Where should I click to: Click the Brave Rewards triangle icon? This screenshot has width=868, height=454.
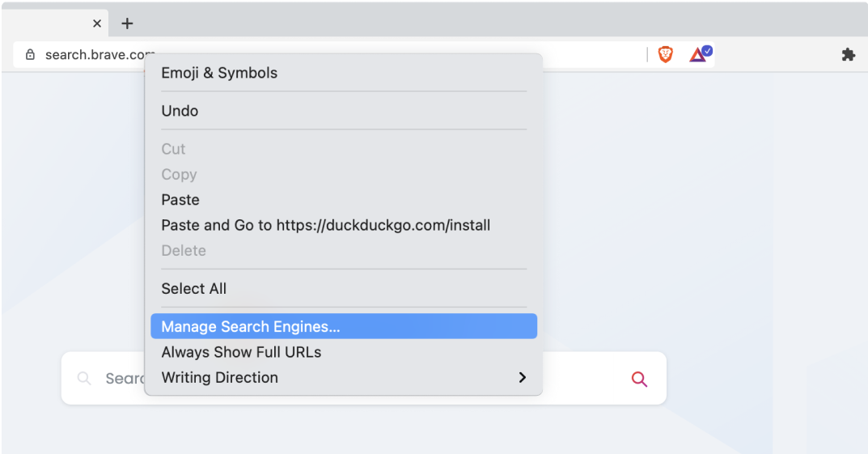[x=701, y=54]
